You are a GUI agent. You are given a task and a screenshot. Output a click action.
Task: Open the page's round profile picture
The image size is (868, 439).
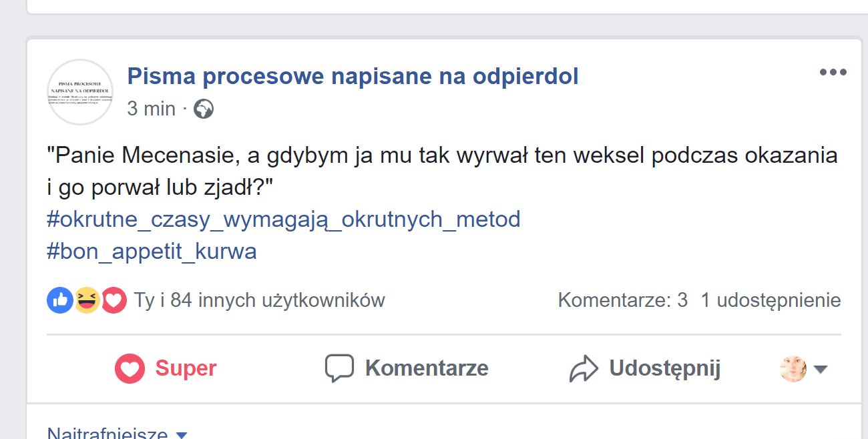point(80,92)
